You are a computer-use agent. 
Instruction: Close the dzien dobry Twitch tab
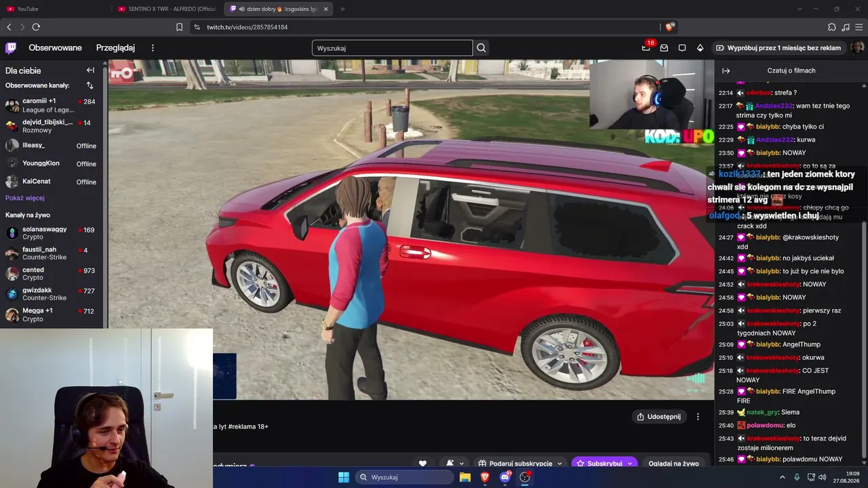[x=325, y=9]
